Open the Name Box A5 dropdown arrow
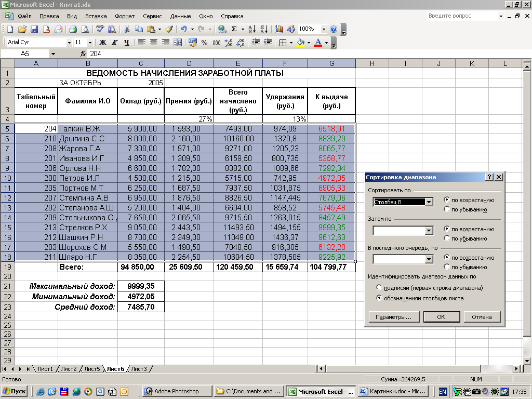Image resolution: width=532 pixels, height=399 pixels. (x=53, y=54)
